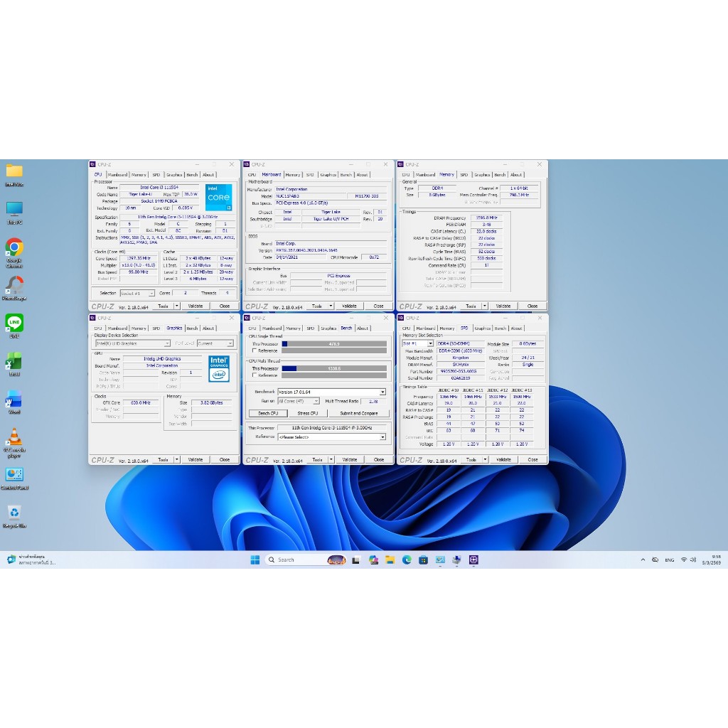
Task: Open the VLC media player shortcut
Action: click(14, 437)
